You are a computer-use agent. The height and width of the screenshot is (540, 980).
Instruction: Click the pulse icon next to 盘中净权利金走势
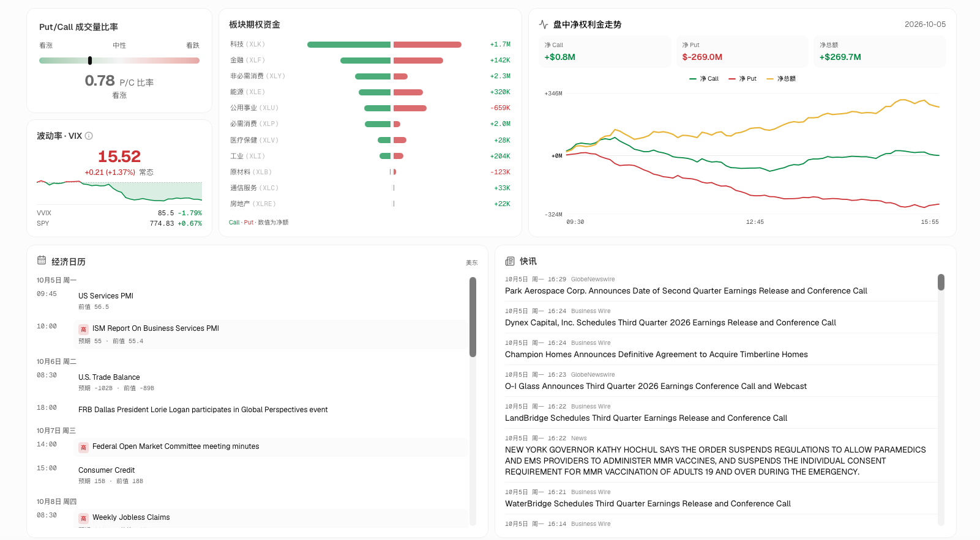(x=544, y=24)
